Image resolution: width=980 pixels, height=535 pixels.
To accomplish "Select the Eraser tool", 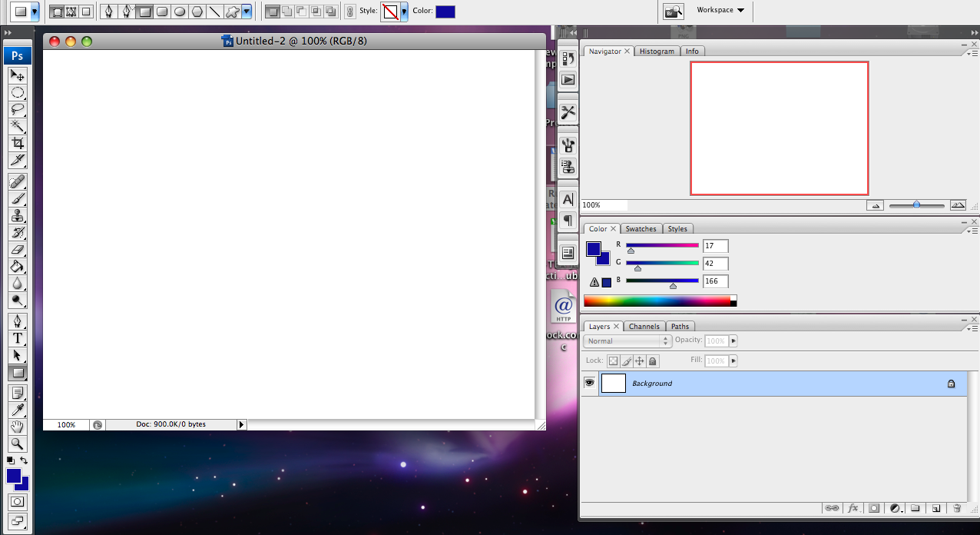I will click(17, 249).
